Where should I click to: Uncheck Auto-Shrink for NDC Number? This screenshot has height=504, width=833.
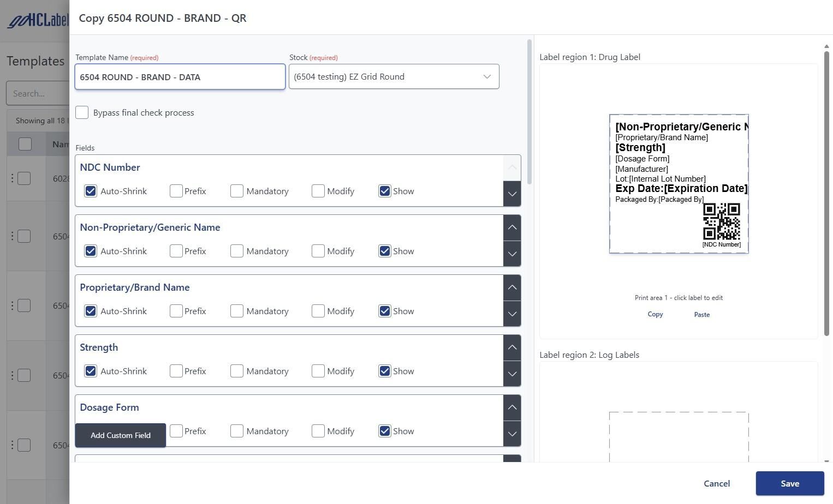click(91, 191)
